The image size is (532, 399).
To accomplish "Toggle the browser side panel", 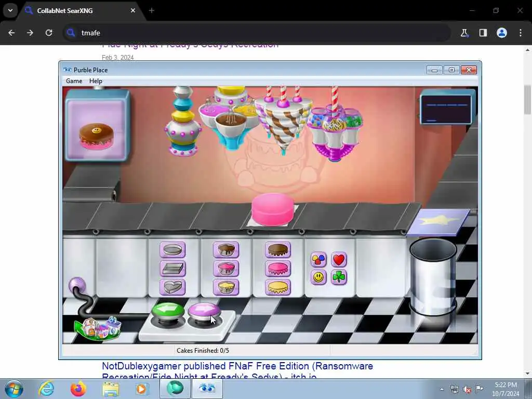I will coord(483,33).
